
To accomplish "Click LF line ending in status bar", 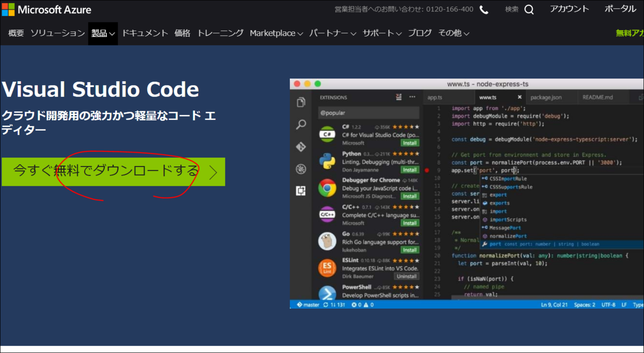I will pyautogui.click(x=624, y=305).
